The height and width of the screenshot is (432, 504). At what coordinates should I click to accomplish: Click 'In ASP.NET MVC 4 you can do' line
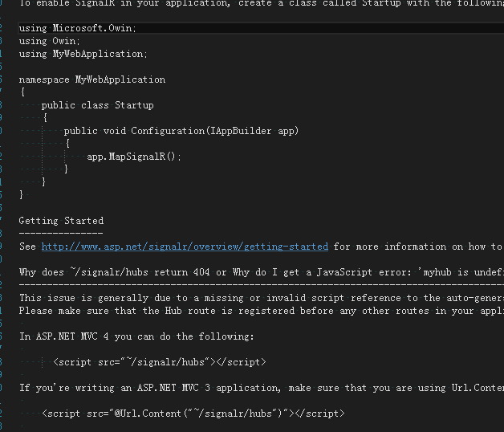pos(136,336)
